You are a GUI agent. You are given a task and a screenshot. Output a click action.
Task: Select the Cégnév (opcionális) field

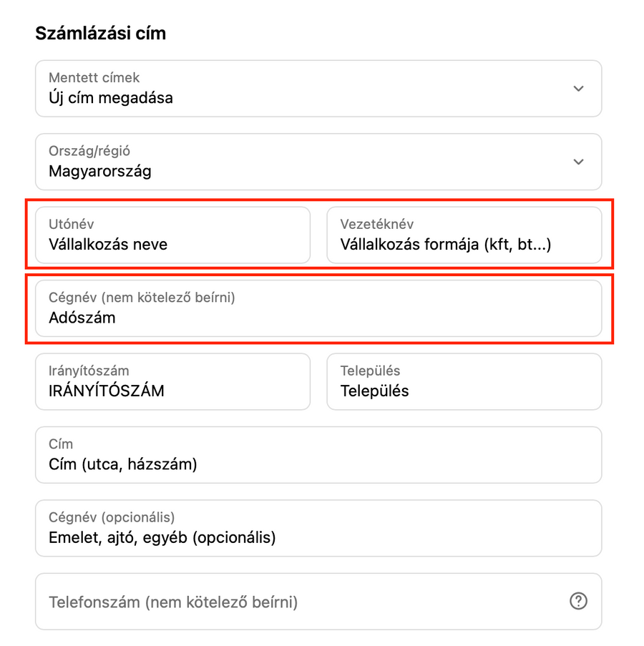[318, 528]
